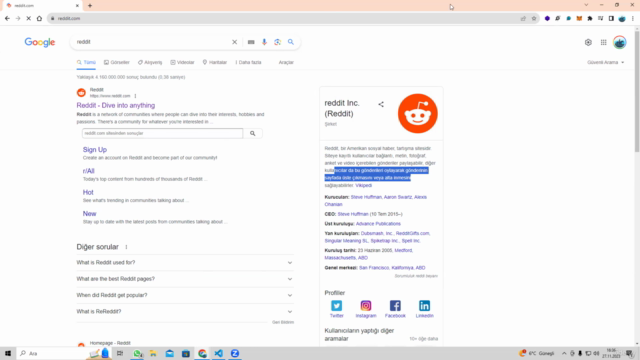Open Reddit's Twitter profile icon

tap(337, 306)
